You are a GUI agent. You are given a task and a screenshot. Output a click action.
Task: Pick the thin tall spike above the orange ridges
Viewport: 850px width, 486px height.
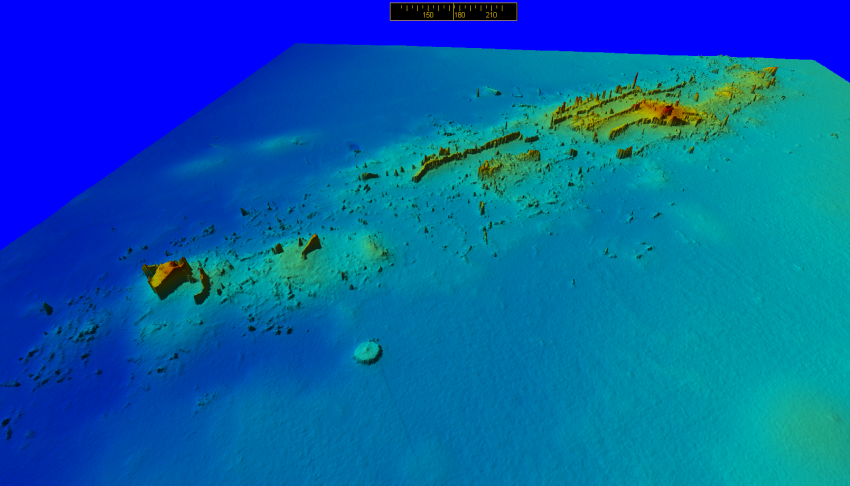click(x=637, y=81)
